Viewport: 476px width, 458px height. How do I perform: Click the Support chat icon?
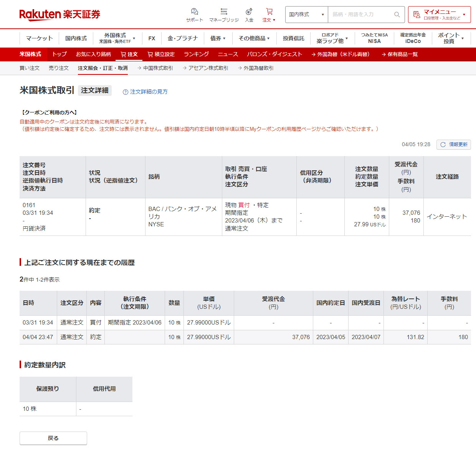pos(194,12)
